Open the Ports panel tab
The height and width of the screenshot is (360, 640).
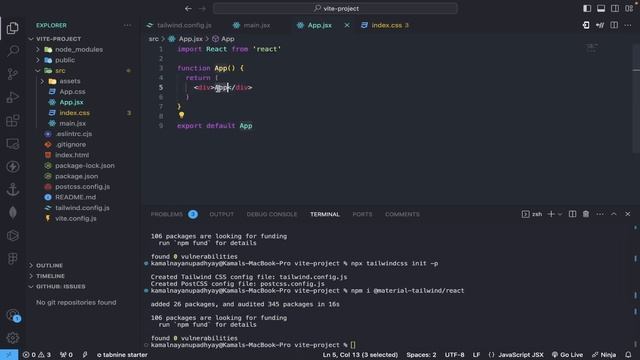[x=362, y=214]
